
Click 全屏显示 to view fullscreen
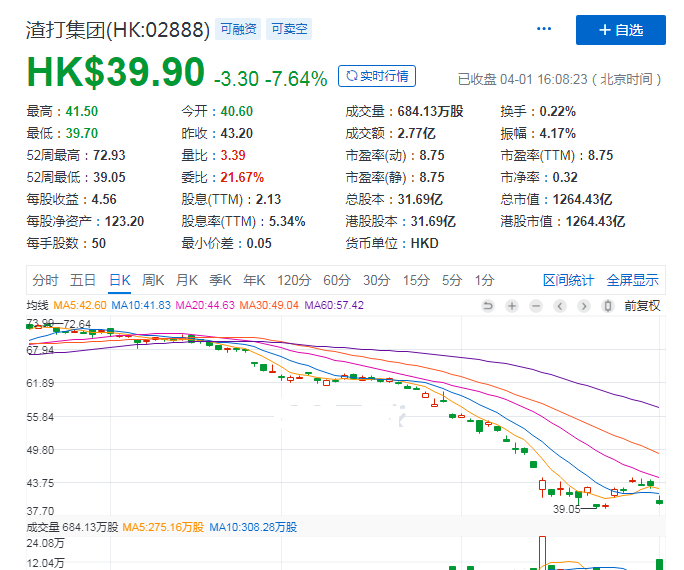631,280
